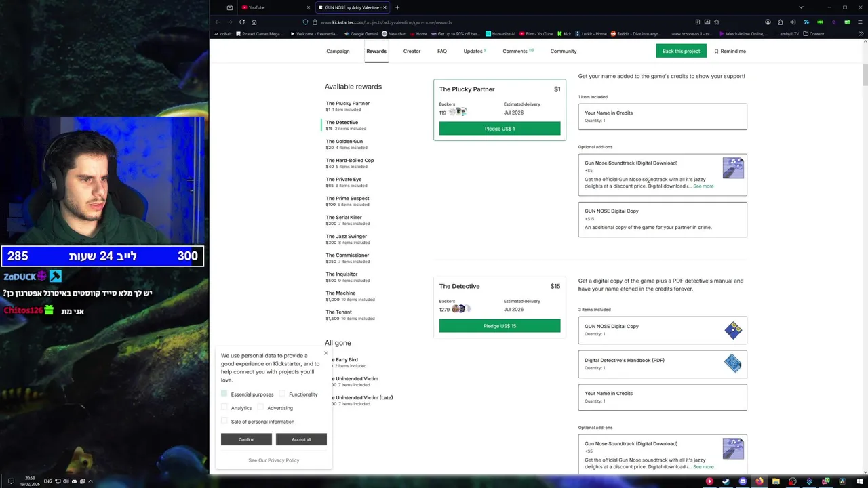Enable the Functionality checkbox
Image resolution: width=868 pixels, height=488 pixels.
tap(282, 394)
